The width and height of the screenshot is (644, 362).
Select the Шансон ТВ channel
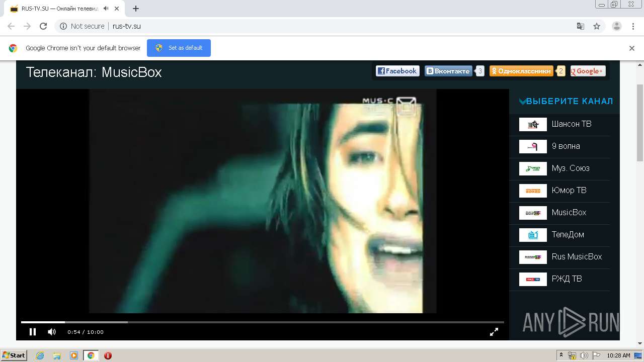[x=572, y=124]
